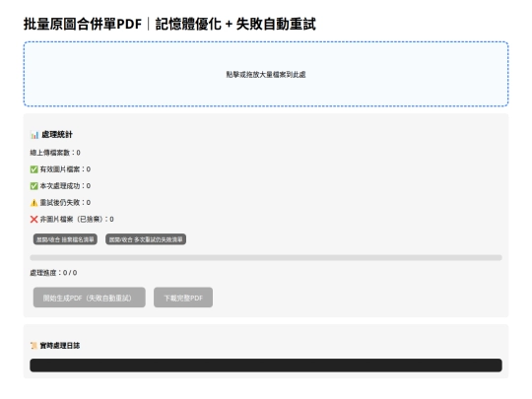This screenshot has width=532, height=399.
Task: Click the text 重試後仍失敗：0
Action: [65, 203]
